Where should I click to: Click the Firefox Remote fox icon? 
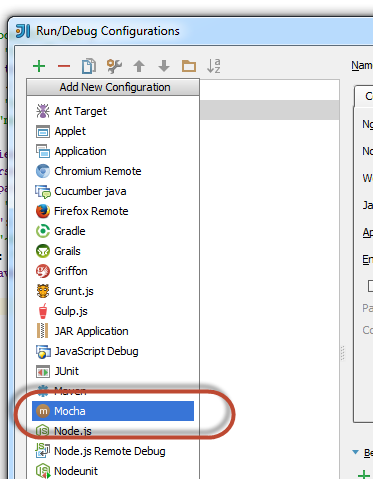[x=43, y=211]
